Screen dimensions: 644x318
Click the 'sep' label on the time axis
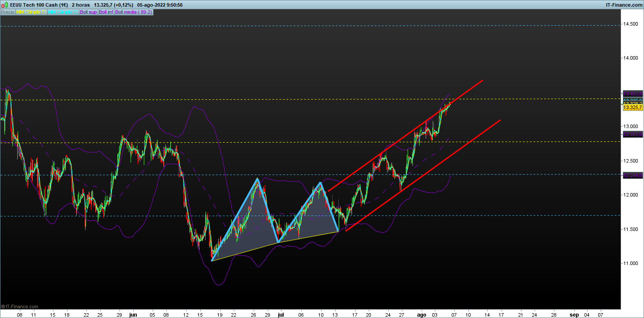pyautogui.click(x=574, y=315)
